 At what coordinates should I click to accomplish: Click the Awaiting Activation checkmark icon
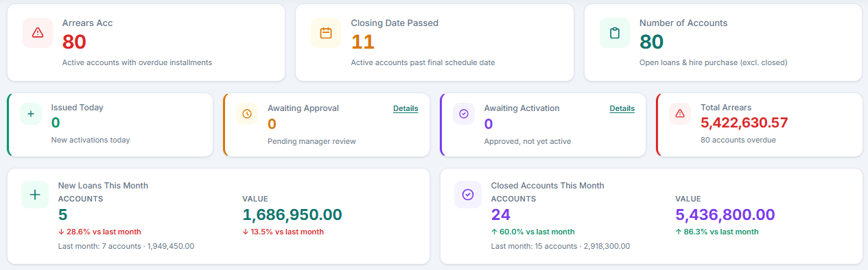(463, 114)
